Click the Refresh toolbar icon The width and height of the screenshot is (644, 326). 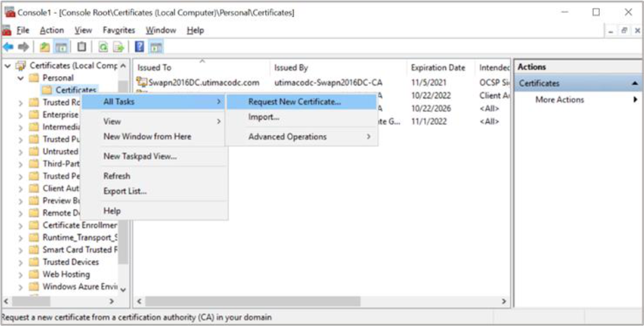pyautogui.click(x=103, y=47)
